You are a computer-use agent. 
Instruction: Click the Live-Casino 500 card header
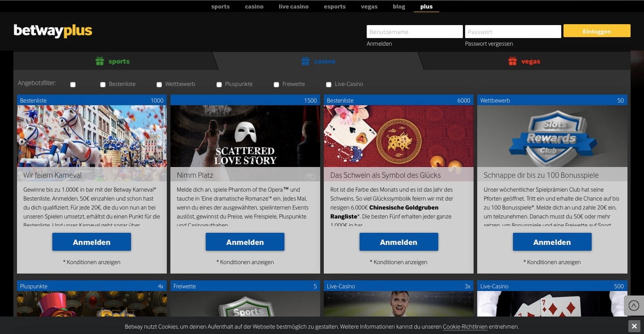point(552,286)
